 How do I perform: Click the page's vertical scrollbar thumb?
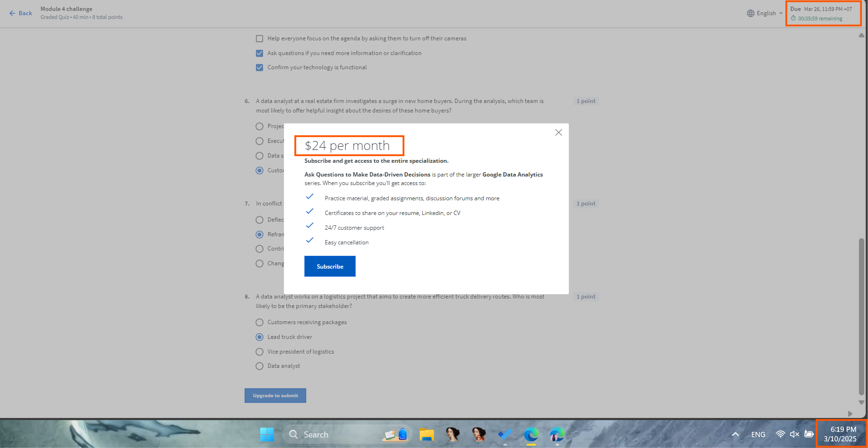coord(861,316)
